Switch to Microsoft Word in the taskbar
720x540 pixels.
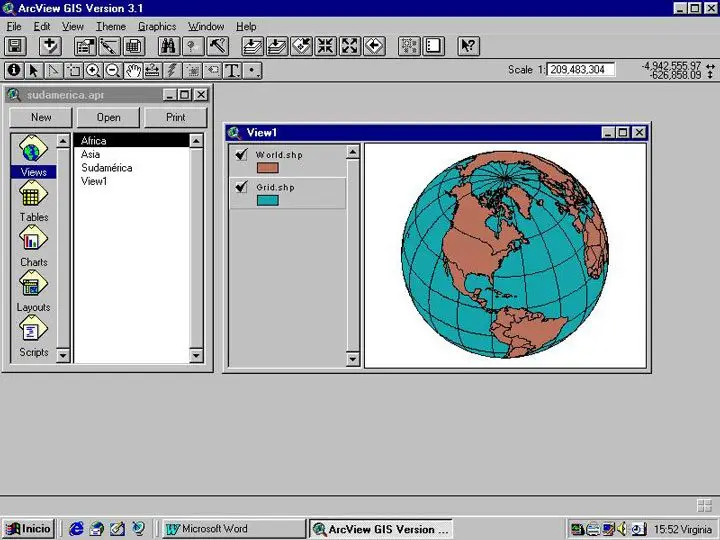tap(232, 529)
